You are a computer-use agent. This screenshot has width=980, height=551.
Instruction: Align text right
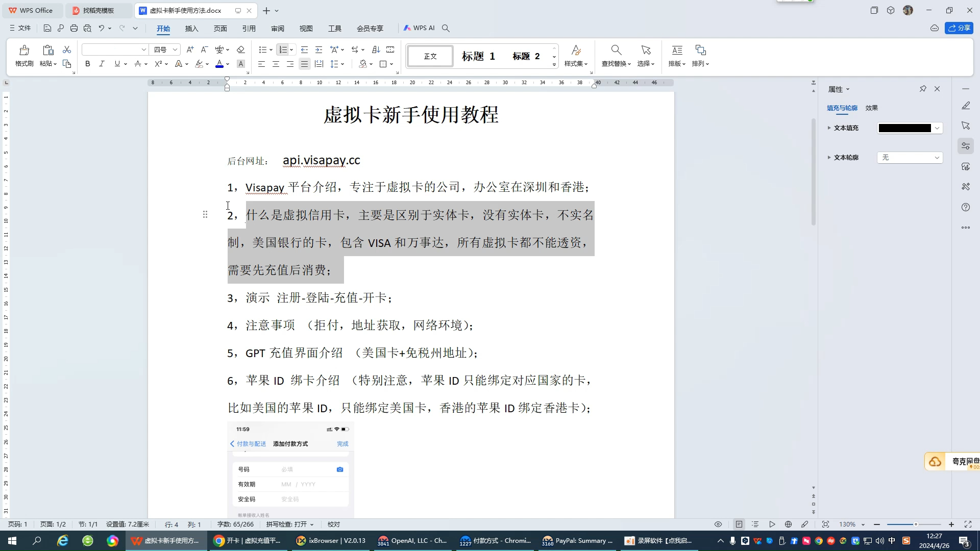(x=290, y=64)
